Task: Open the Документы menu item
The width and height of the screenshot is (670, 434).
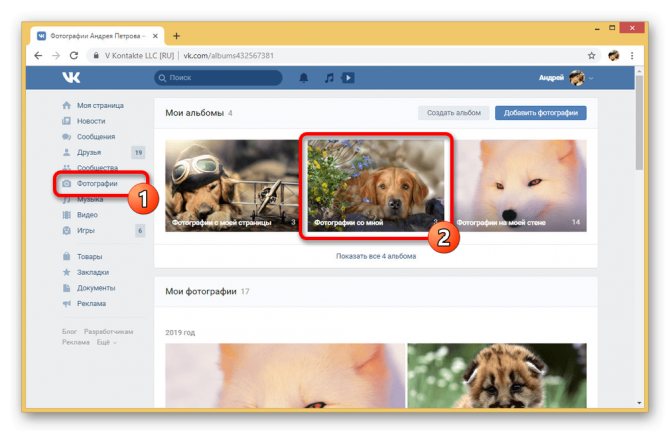Action: click(x=96, y=288)
